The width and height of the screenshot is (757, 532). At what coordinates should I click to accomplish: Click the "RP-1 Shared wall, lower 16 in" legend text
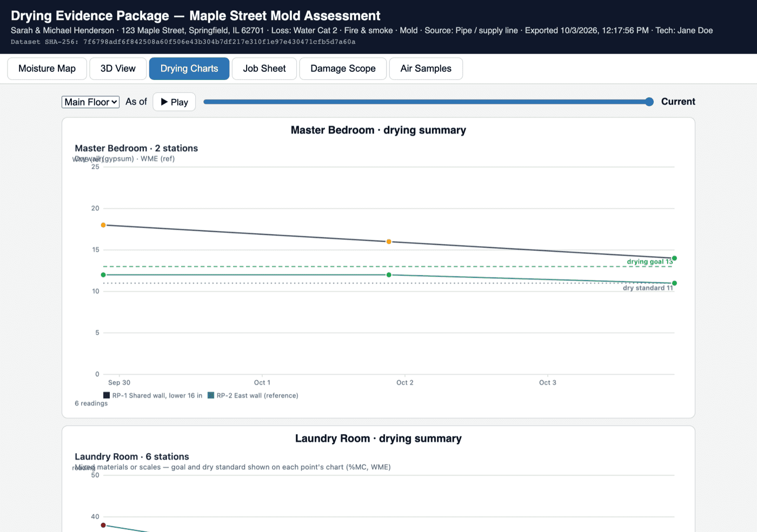(157, 396)
